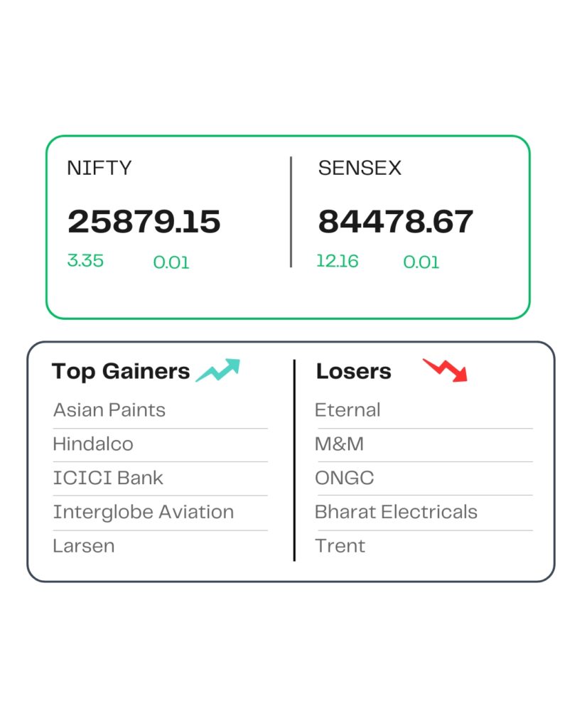Click the SENSEX value 84478.67
Image resolution: width=582 pixels, height=728 pixels.
tap(395, 222)
